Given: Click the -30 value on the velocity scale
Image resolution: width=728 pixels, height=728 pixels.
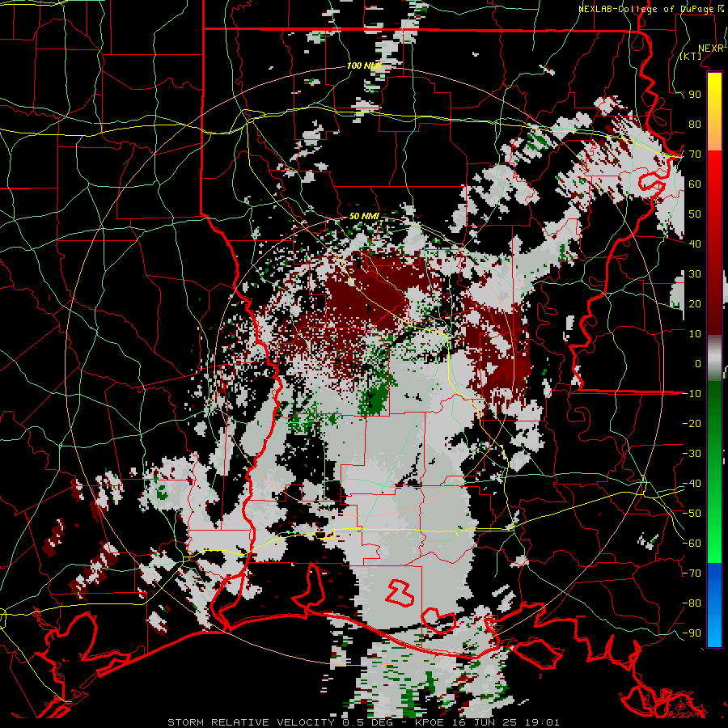Looking at the screenshot, I should (692, 454).
